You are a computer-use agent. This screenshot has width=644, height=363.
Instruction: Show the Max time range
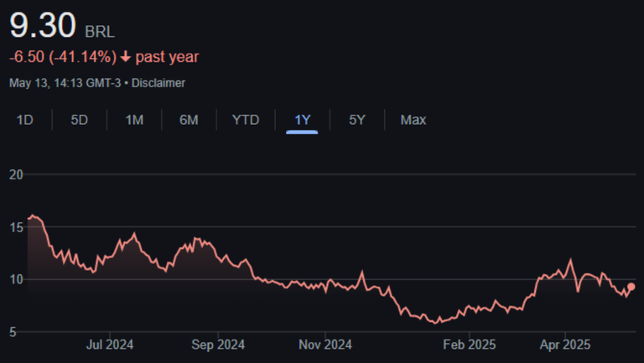(x=413, y=120)
